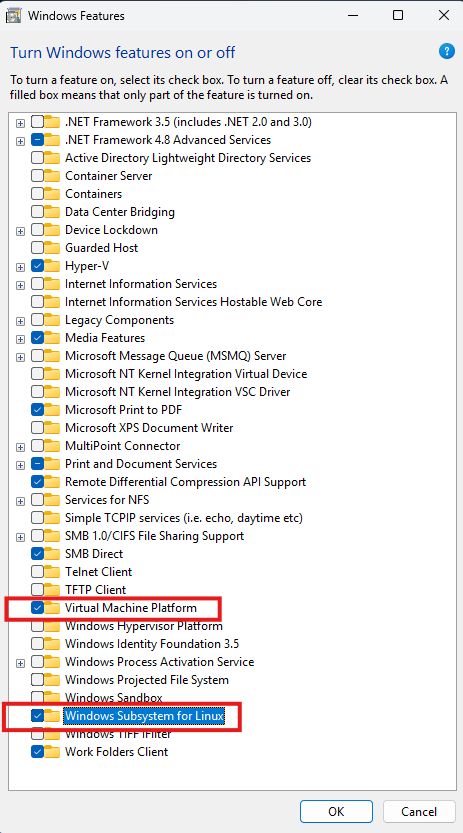Screen dimensions: 463x833
Task: Expand SMB 1.0/CIFS File Sharing Support node
Action: click(20, 537)
